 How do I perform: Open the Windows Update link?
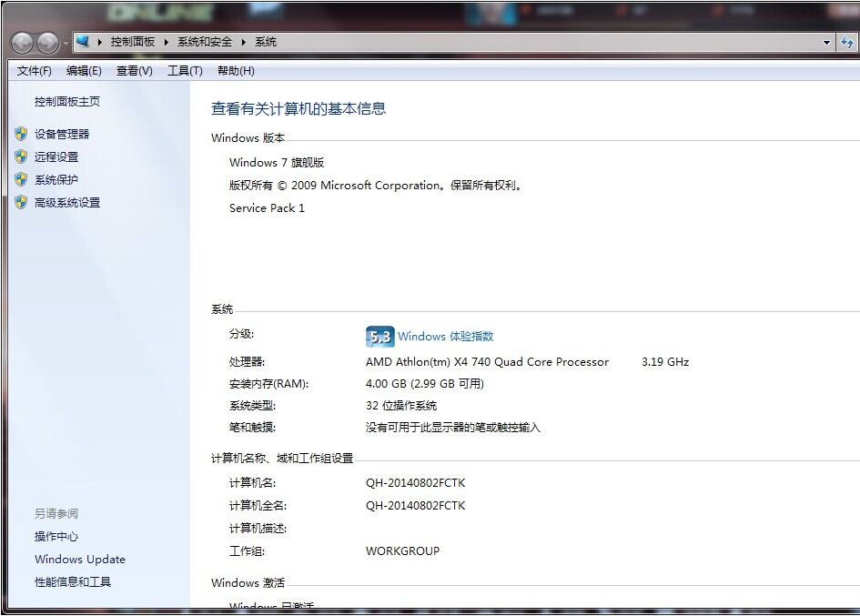80,560
